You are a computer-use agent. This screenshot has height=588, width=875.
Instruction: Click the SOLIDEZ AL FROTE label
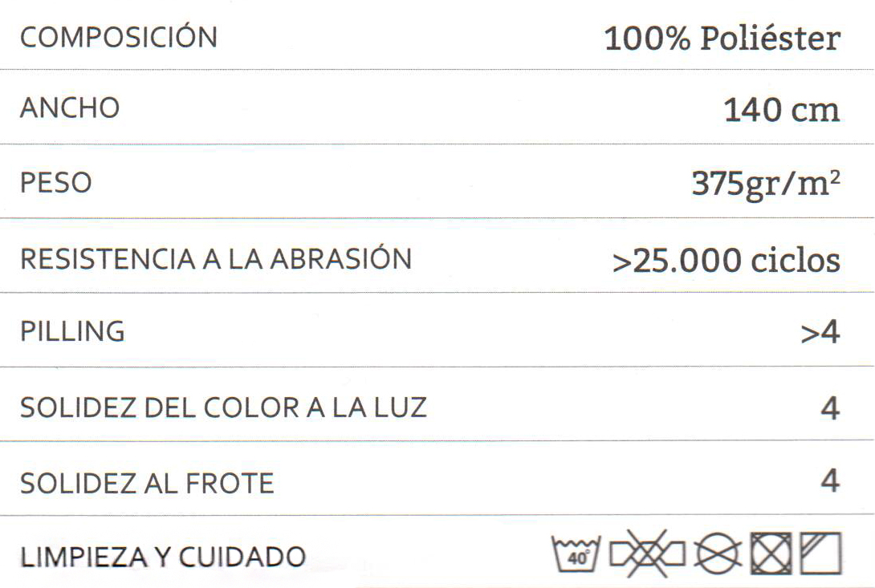pyautogui.click(x=147, y=484)
